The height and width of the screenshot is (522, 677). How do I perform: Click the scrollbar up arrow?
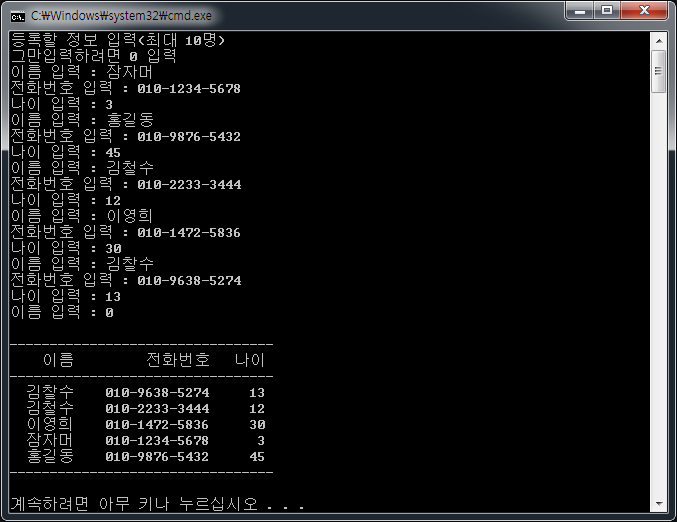point(659,41)
